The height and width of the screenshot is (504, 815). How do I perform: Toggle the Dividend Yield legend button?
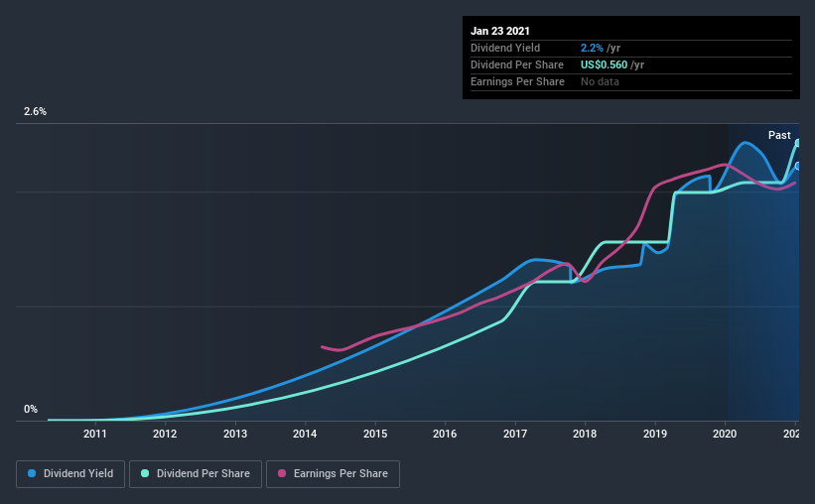tap(70, 474)
